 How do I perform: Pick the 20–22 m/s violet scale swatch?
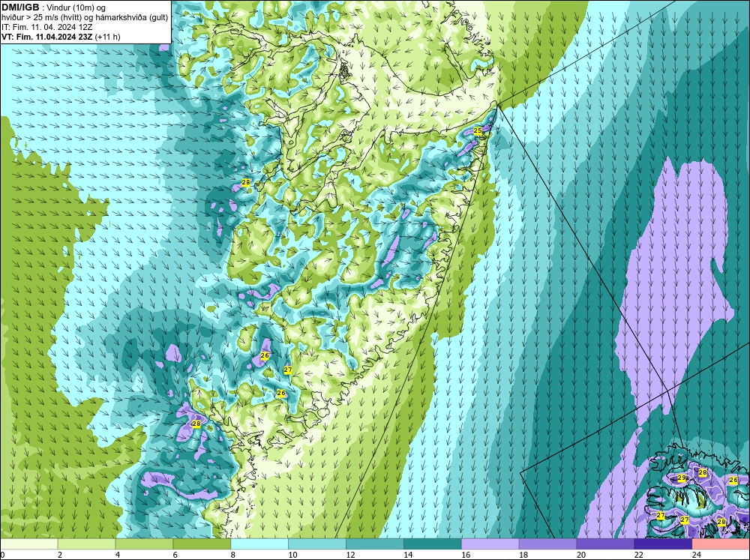[605, 544]
